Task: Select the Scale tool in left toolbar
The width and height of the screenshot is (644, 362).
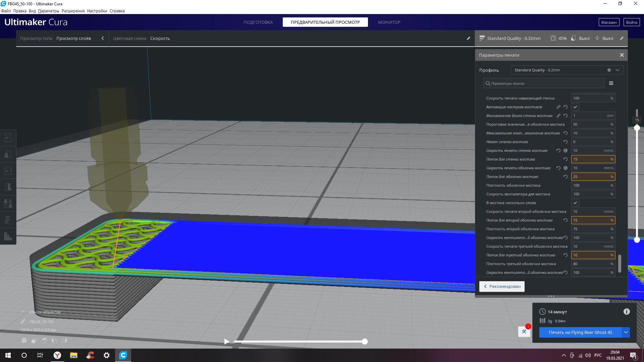Action: tap(8, 154)
